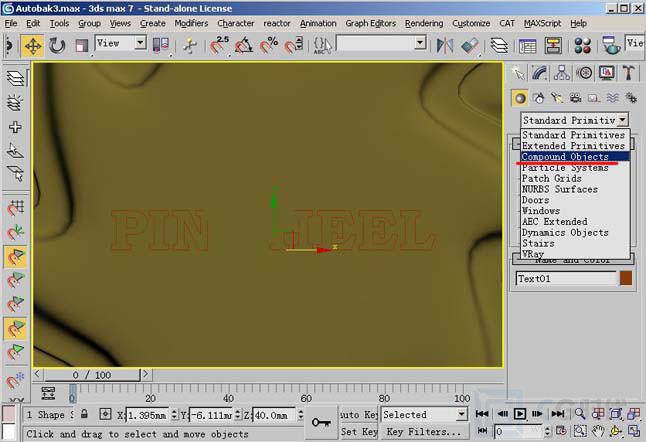The height and width of the screenshot is (442, 646).
Task: Choose NURBS Surfaces from list
Action: pos(575,189)
